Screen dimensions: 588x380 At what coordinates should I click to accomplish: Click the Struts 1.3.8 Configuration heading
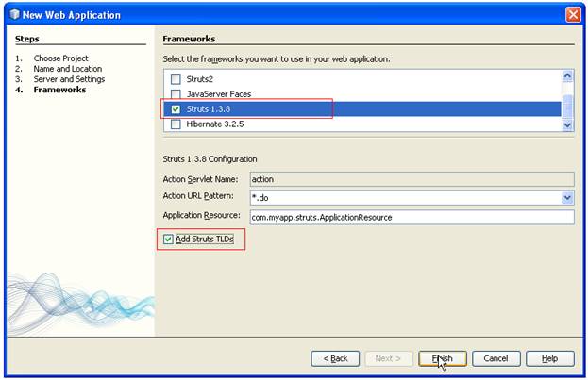tap(210, 159)
